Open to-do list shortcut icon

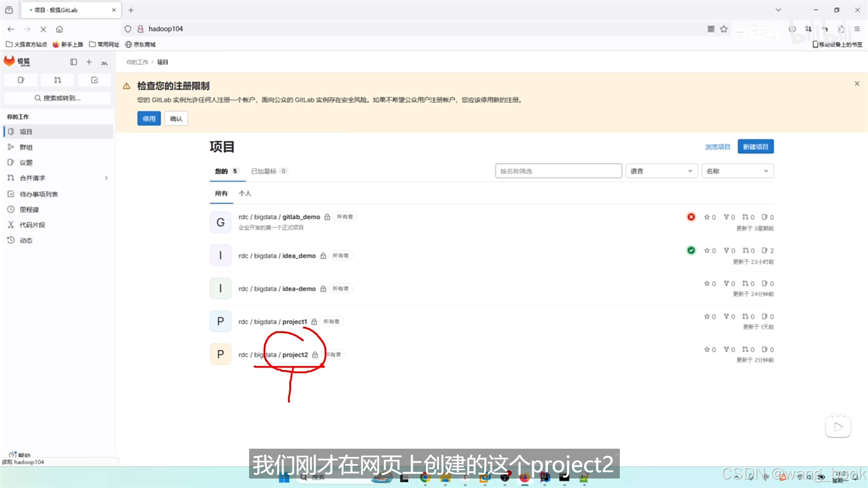[94, 80]
